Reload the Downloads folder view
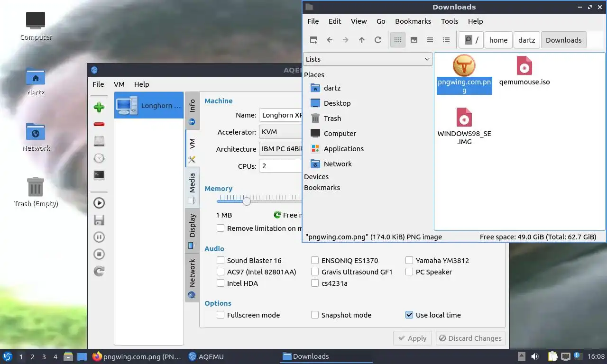This screenshot has width=607, height=364. pyautogui.click(x=378, y=40)
